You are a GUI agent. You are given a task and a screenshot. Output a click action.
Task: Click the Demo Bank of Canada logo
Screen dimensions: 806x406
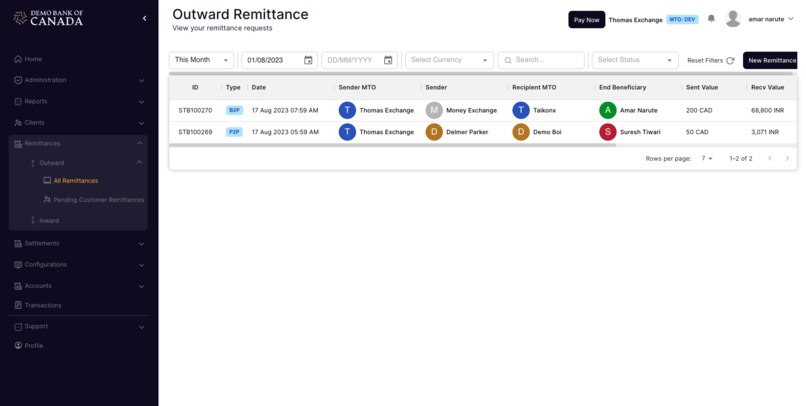click(x=49, y=18)
